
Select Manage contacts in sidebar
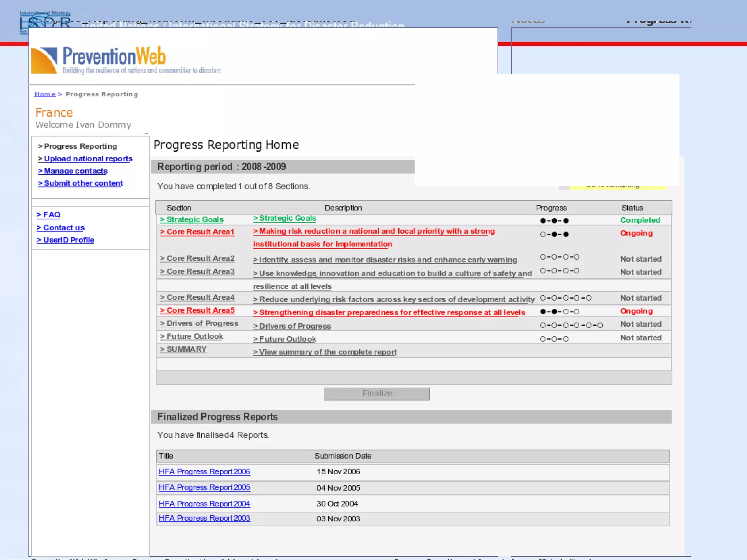pos(73,171)
